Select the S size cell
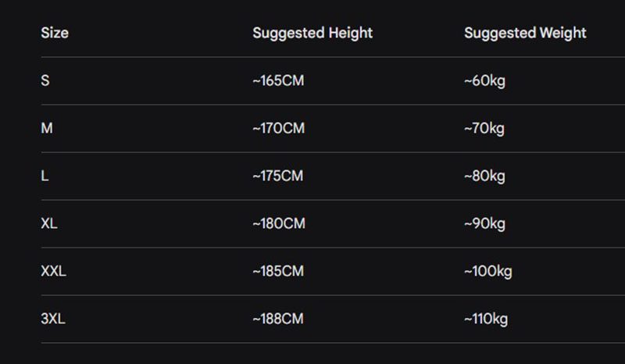This screenshot has height=364, width=625. coord(45,80)
